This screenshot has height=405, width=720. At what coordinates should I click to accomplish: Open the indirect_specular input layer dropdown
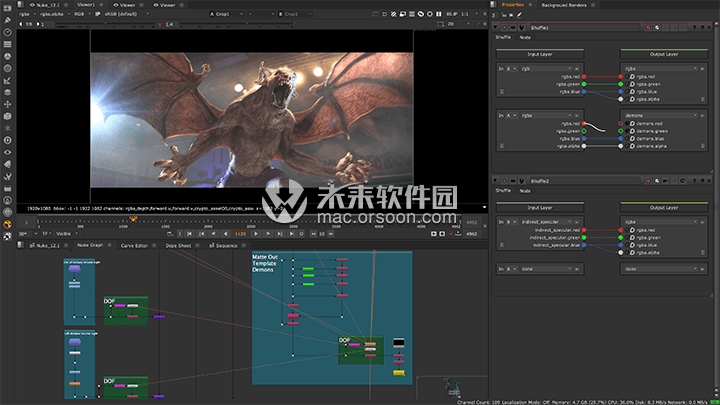pyautogui.click(x=546, y=222)
